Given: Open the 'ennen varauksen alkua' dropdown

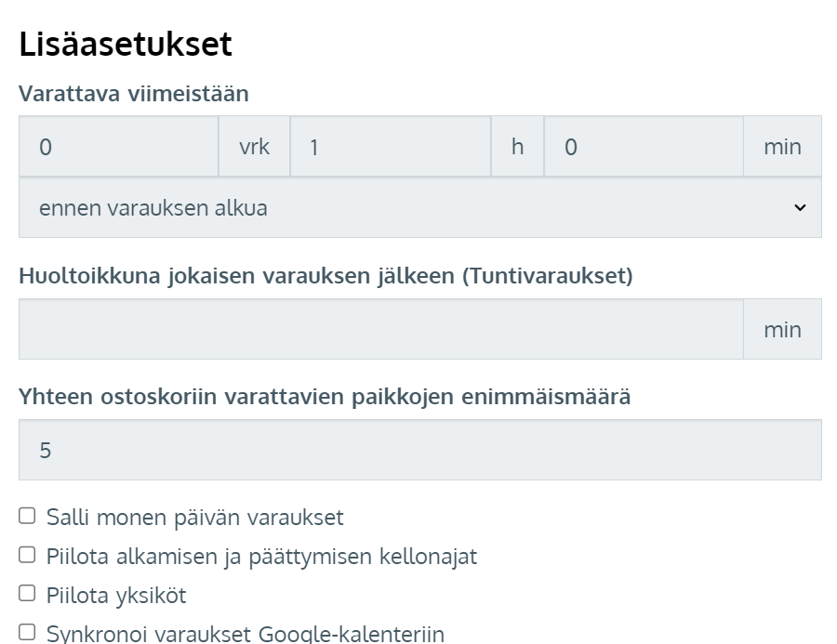Looking at the screenshot, I should 409,208.
